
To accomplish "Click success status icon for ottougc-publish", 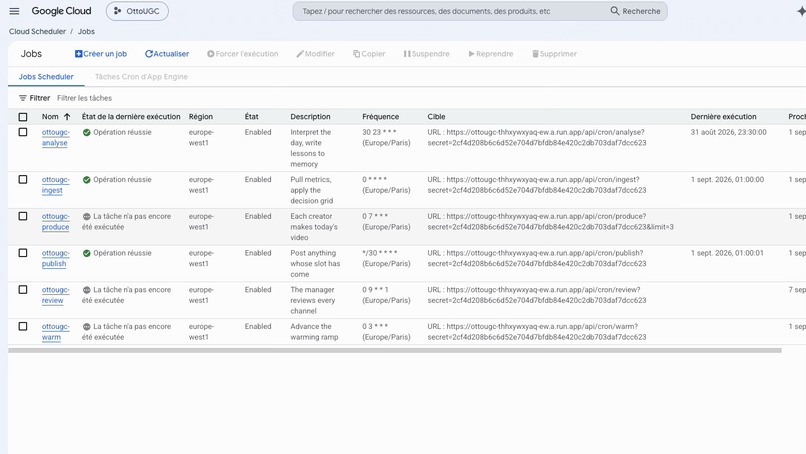I will (x=86, y=253).
